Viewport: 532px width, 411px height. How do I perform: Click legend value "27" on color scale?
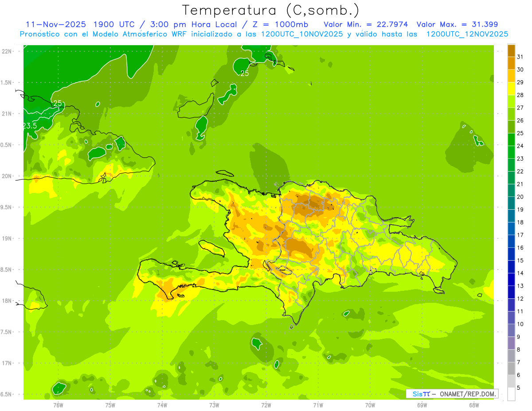tap(520, 108)
